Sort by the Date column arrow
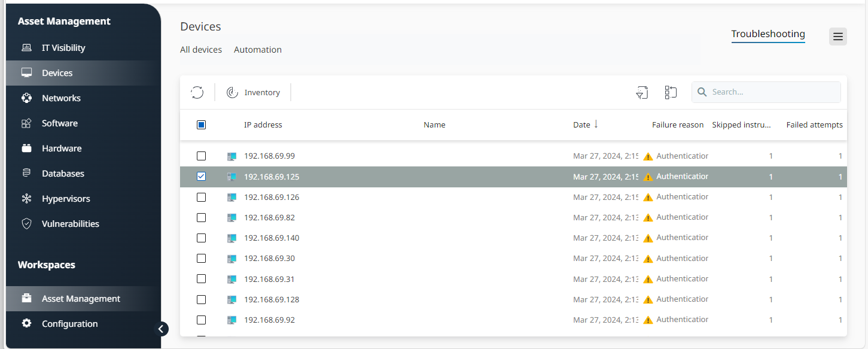The width and height of the screenshot is (868, 349). [596, 125]
